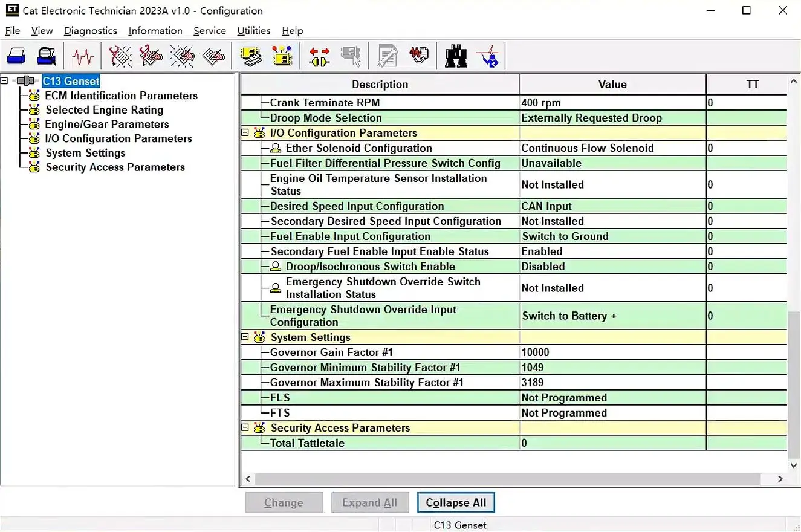Screen dimensions: 801x532
Task: Click the vertical scrollbar thumb
Action: pyautogui.click(x=794, y=384)
